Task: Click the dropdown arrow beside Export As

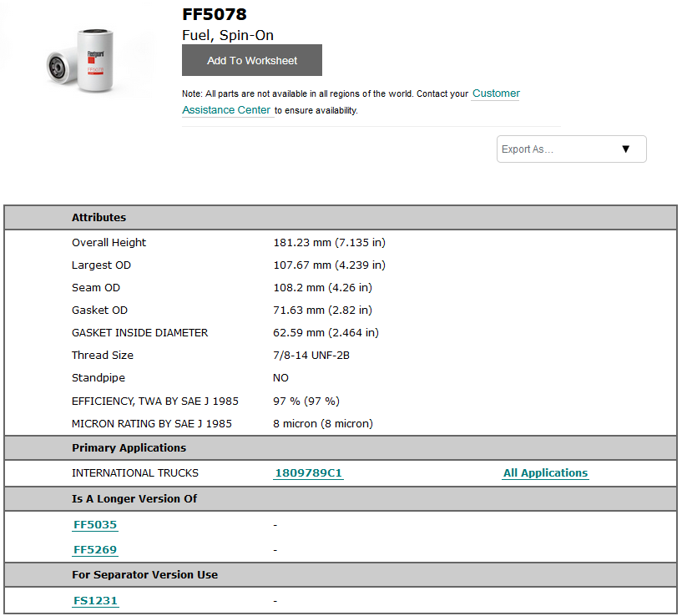Action: [x=626, y=149]
